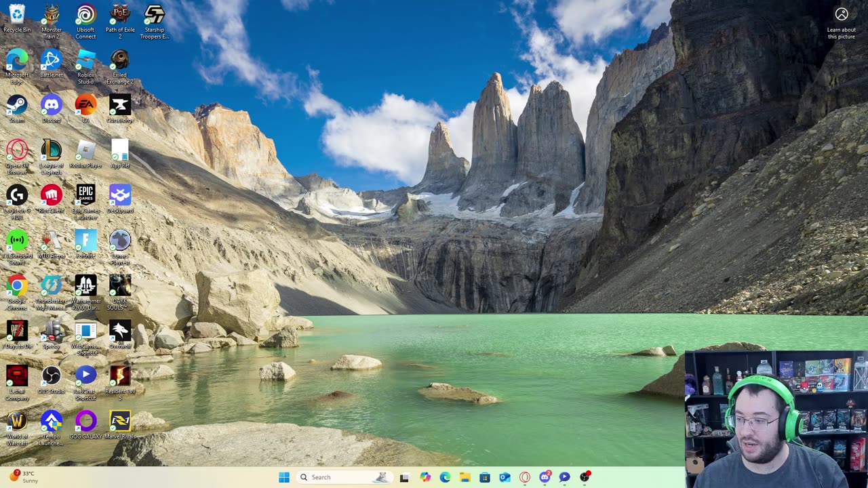Screen dimensions: 868x488
Task: Select the Marvel Rivals desktop icon
Action: (x=120, y=425)
